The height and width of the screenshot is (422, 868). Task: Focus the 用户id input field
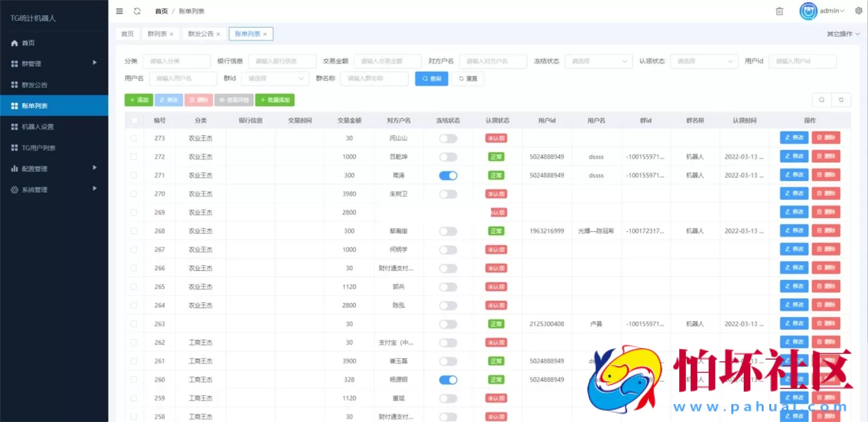click(802, 61)
